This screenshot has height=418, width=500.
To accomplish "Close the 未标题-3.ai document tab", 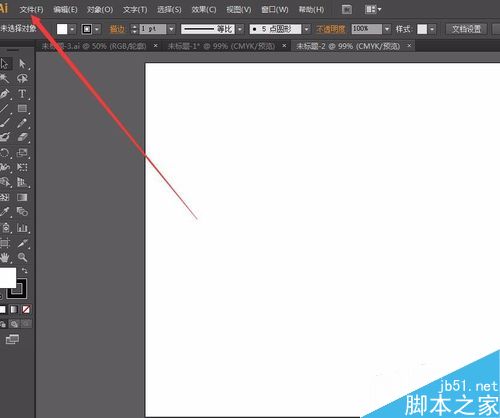I will pyautogui.click(x=155, y=46).
